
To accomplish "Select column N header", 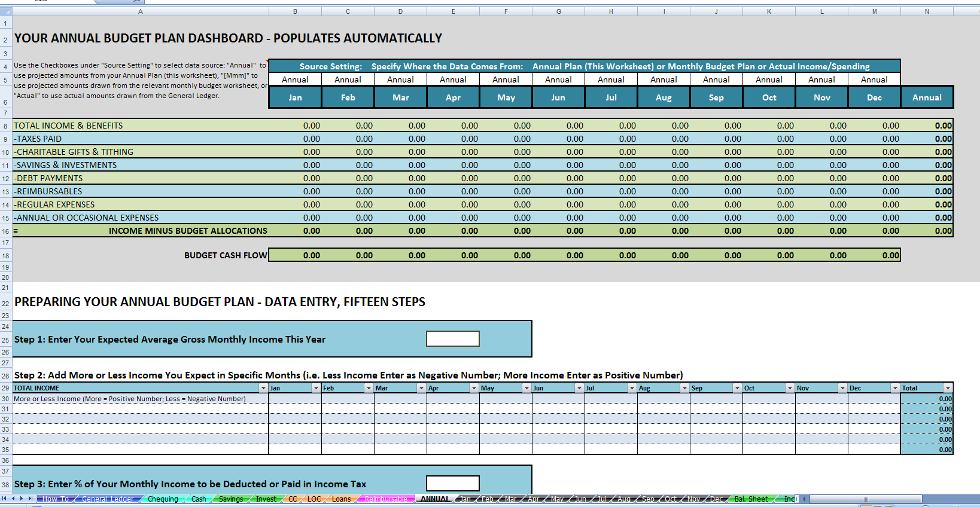I will pyautogui.click(x=927, y=11).
